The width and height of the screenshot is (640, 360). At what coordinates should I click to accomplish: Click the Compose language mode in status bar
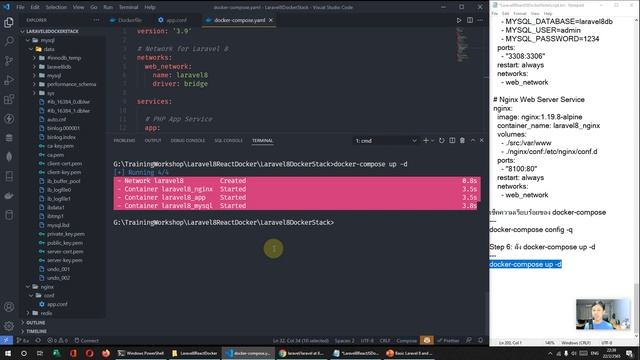[x=407, y=340]
